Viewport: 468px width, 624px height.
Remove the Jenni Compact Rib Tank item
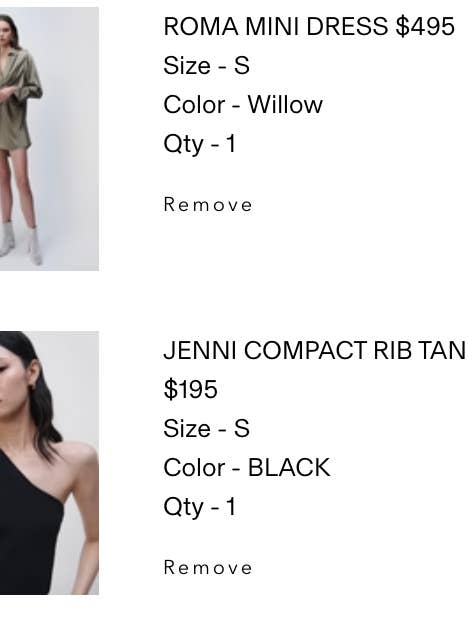tap(208, 567)
